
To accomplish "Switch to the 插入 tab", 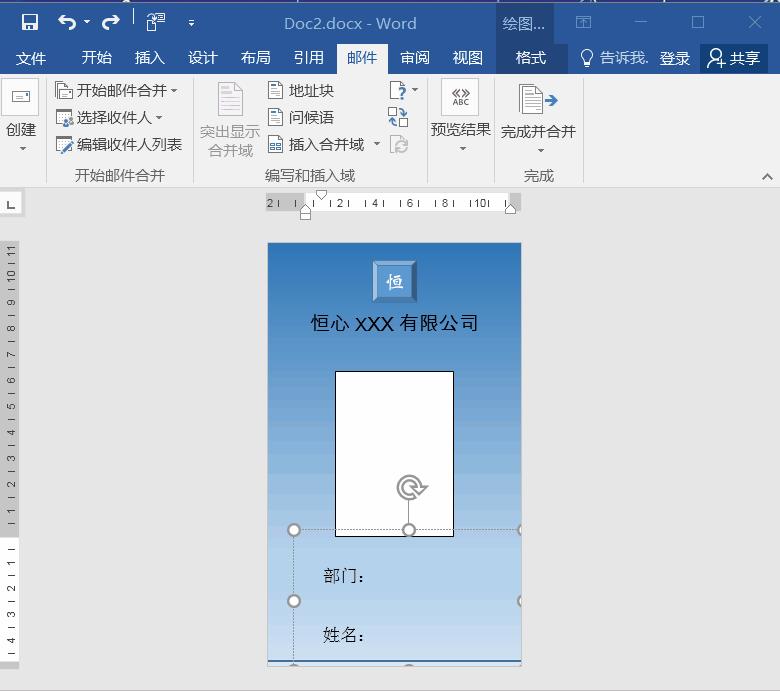I will pyautogui.click(x=150, y=58).
